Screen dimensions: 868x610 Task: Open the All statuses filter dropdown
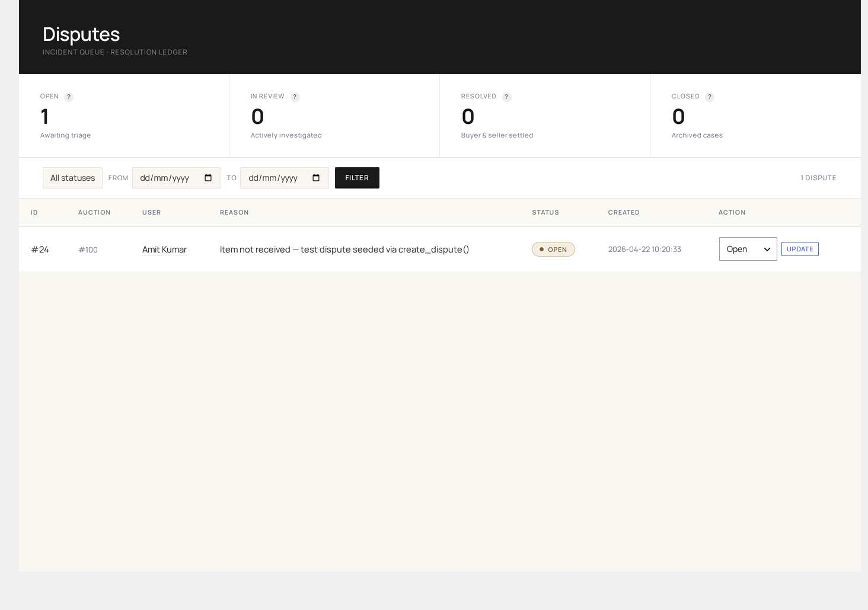pyautogui.click(x=72, y=178)
